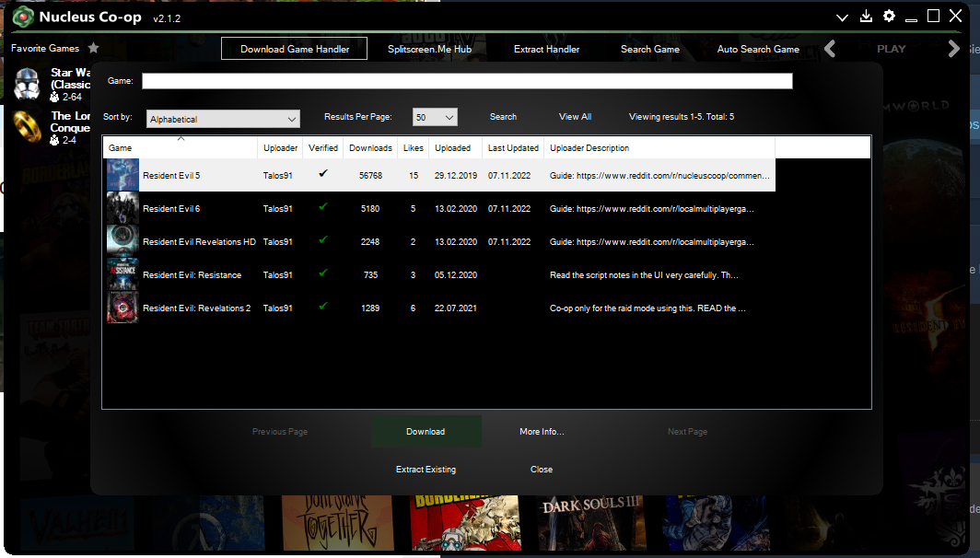Select Resident Evil: Resistance text

pos(192,275)
